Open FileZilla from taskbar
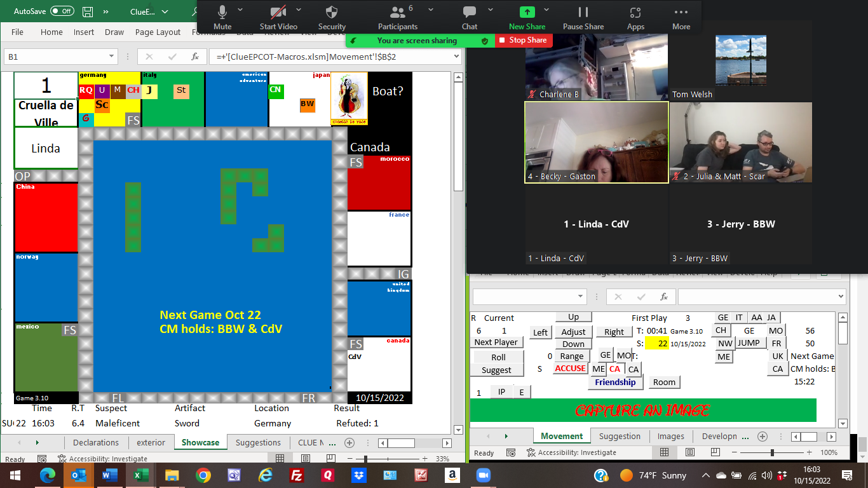This screenshot has height=488, width=868. point(296,475)
